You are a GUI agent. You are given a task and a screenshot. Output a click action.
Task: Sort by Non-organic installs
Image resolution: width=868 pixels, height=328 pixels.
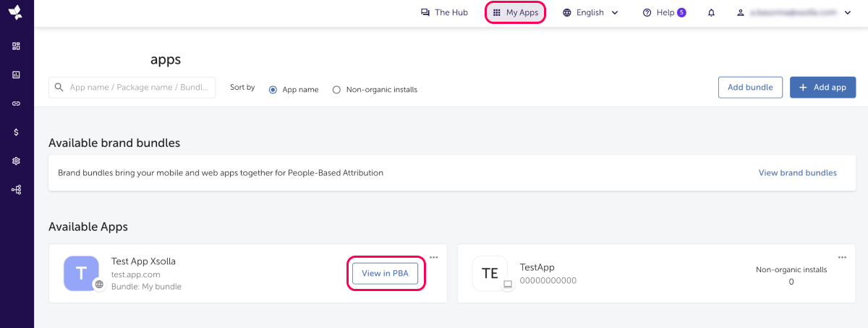pos(336,90)
